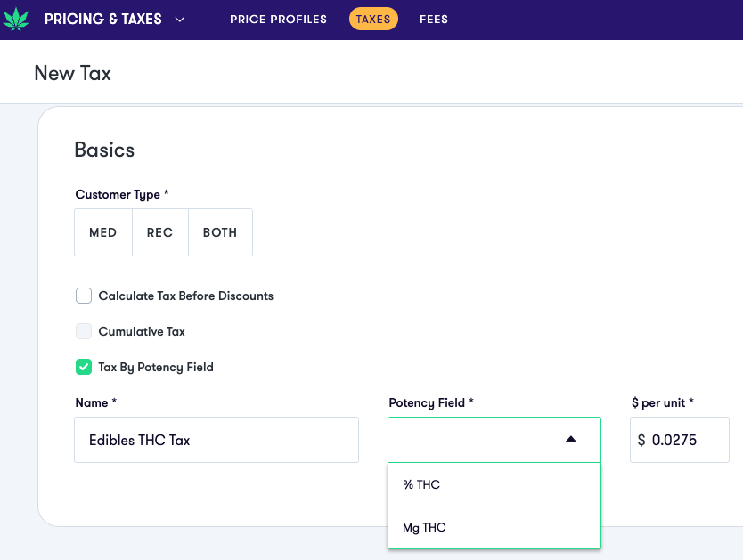The height and width of the screenshot is (560, 743).
Task: Click the green cannabis leaf logo
Action: point(16,19)
